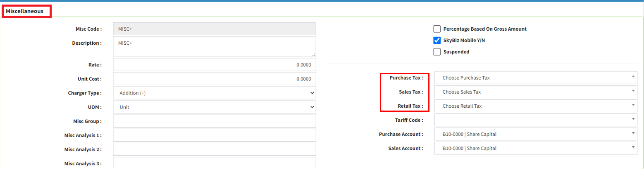This screenshot has width=644, height=188.
Task: Expand the Choose Purchase Tax dropdown
Action: [x=535, y=78]
